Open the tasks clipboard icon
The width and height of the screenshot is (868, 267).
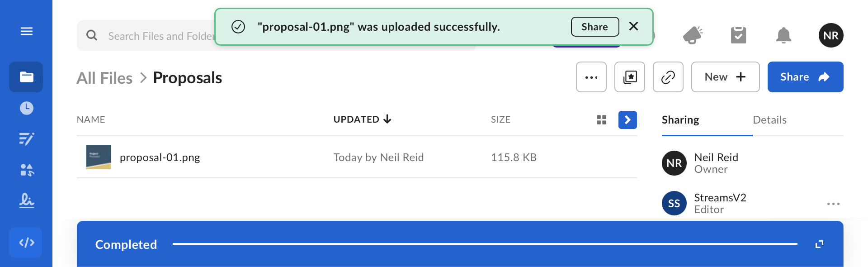[x=738, y=35]
